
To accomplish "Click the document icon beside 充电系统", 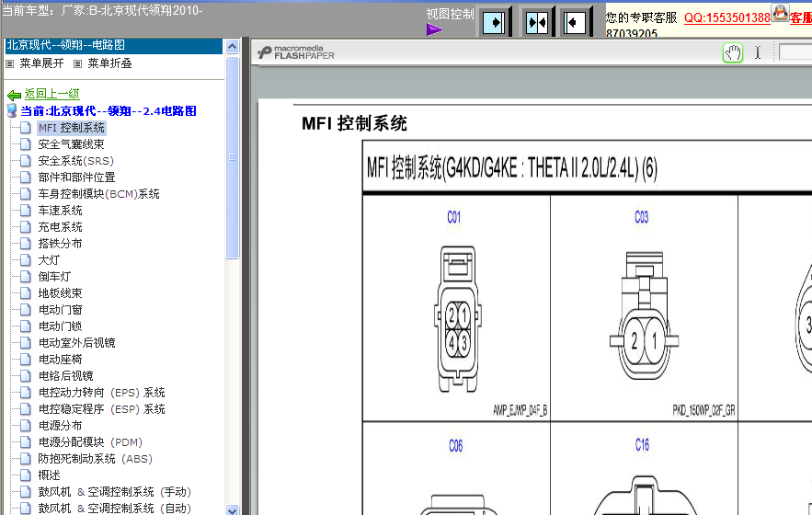I will 26,227.
